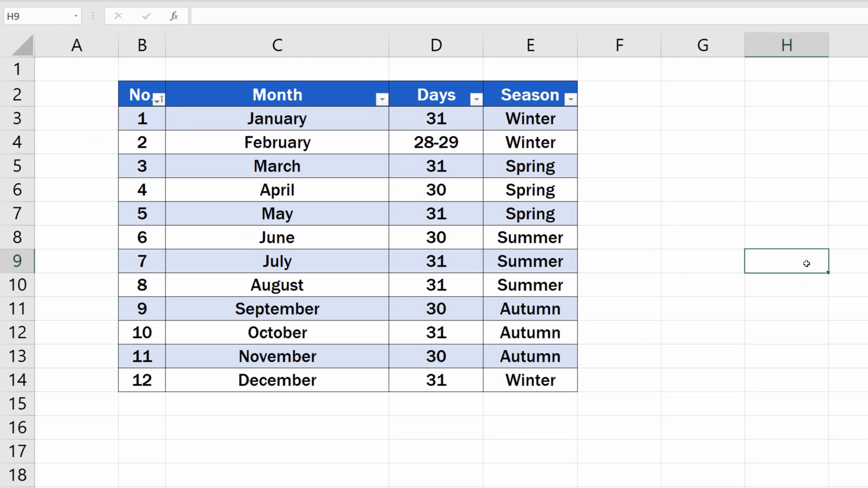
Task: Select the cell showing 28-29
Action: [x=436, y=142]
